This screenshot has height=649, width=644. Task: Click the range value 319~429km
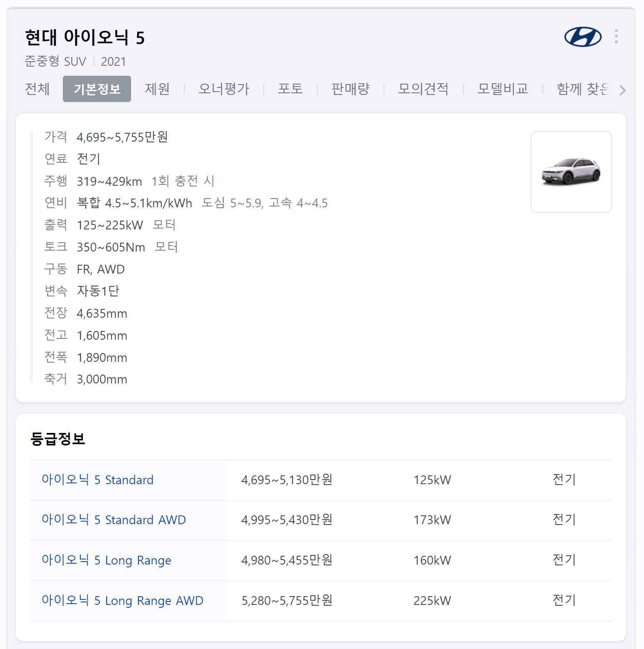point(109,182)
